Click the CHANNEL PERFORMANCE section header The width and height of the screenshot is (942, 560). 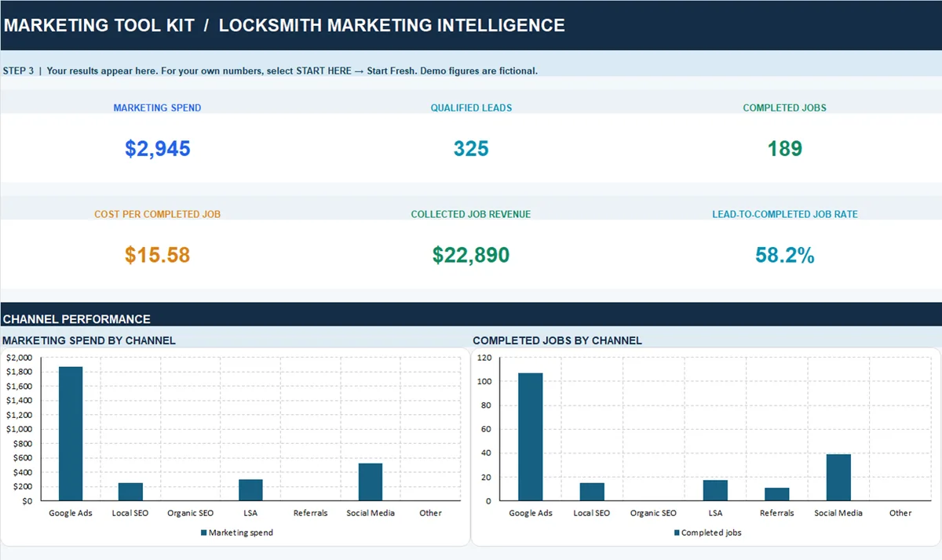76,319
